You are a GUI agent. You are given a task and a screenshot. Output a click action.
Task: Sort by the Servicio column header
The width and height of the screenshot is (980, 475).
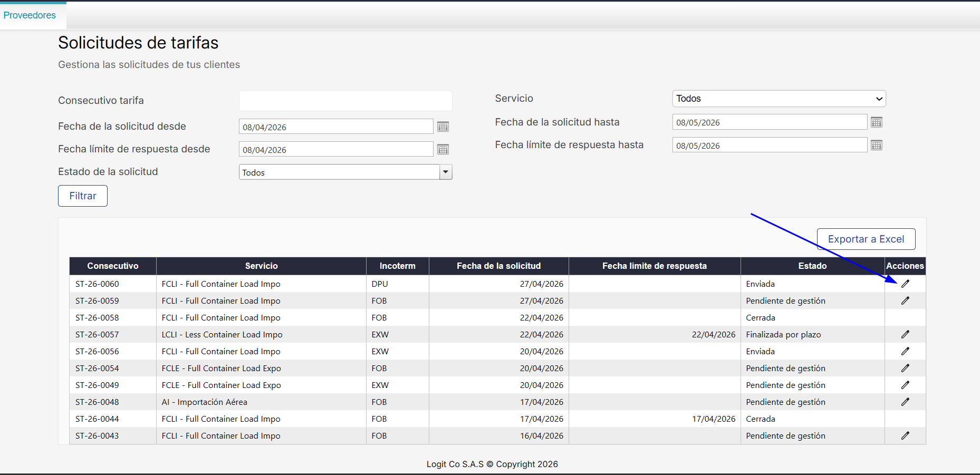261,266
